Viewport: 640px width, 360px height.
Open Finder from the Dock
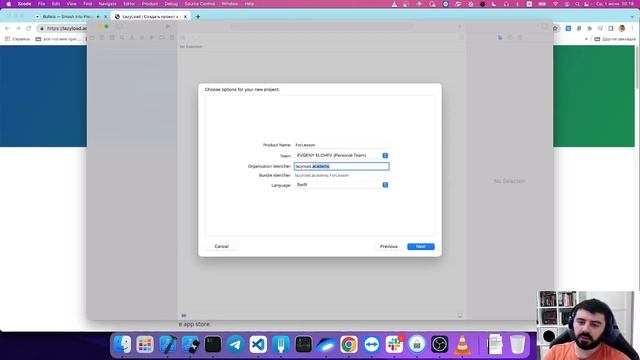[x=122, y=344]
